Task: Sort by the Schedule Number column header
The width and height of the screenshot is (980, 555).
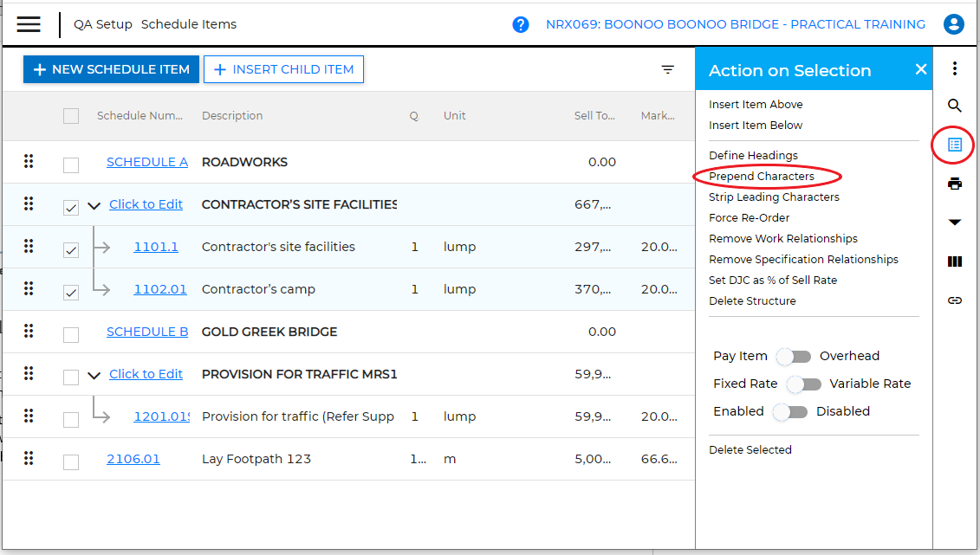Action: coord(140,115)
